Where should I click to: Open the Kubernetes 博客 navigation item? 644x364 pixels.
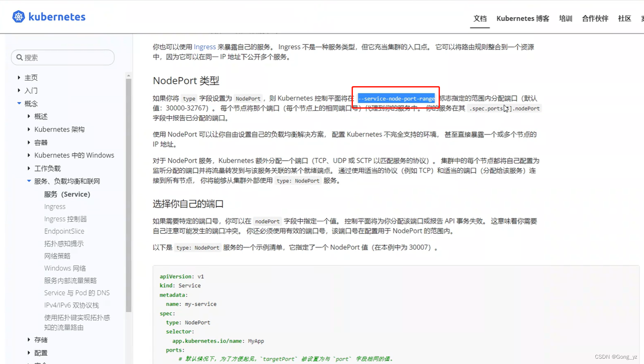tap(523, 19)
